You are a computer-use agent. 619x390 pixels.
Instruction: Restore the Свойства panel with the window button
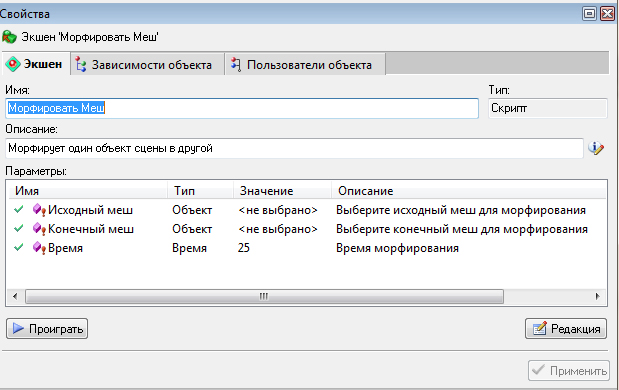[589, 14]
